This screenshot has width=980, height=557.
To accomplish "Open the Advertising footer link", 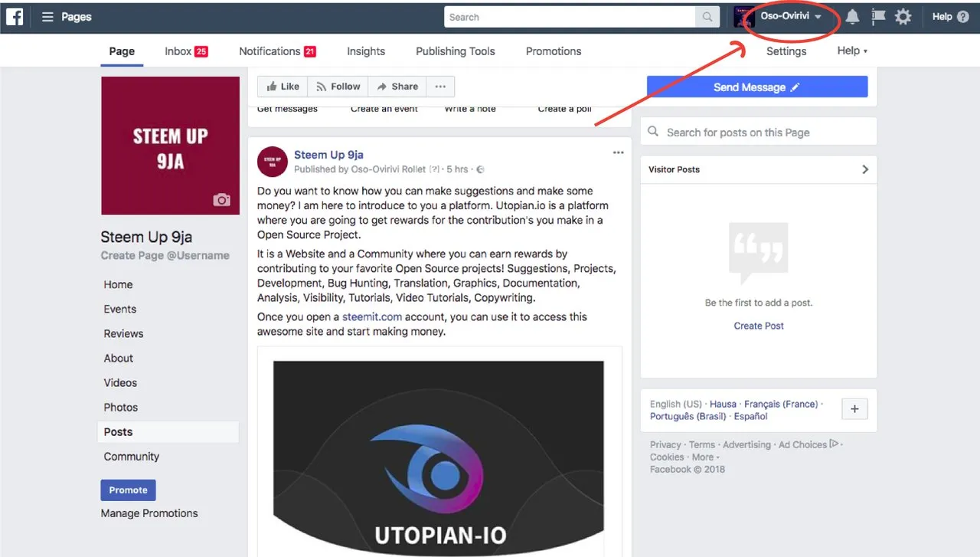I will (x=746, y=444).
